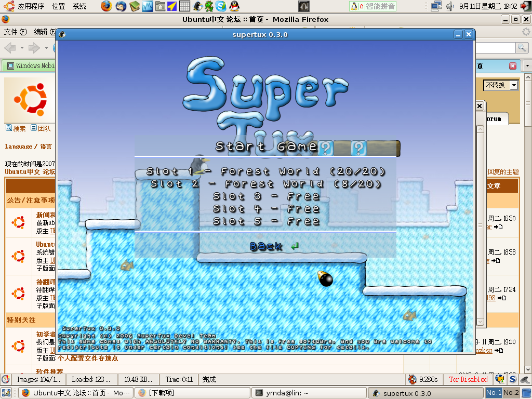Open the volume speaker tray icon
The height and width of the screenshot is (399, 532).
tap(450, 6)
